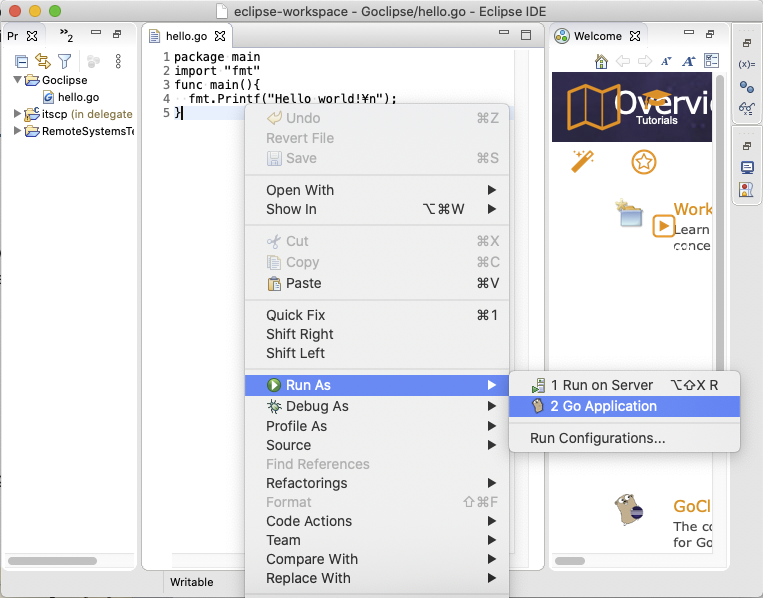Image resolution: width=763 pixels, height=598 pixels.
Task: Close the hello.go editor tab
Action: (221, 36)
